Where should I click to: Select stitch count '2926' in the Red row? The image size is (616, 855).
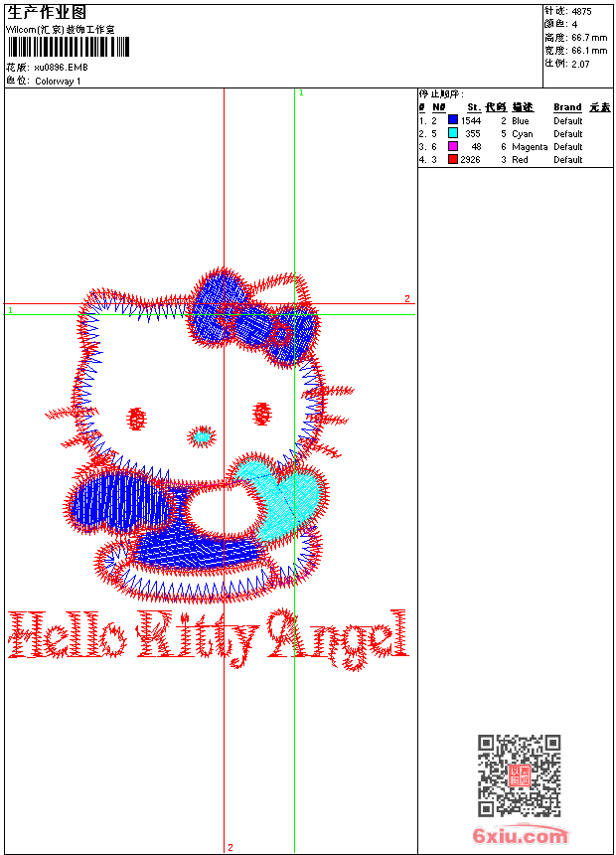(x=471, y=160)
